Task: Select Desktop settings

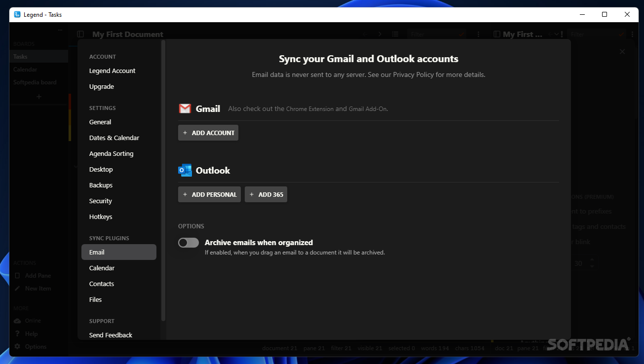Action: click(101, 169)
